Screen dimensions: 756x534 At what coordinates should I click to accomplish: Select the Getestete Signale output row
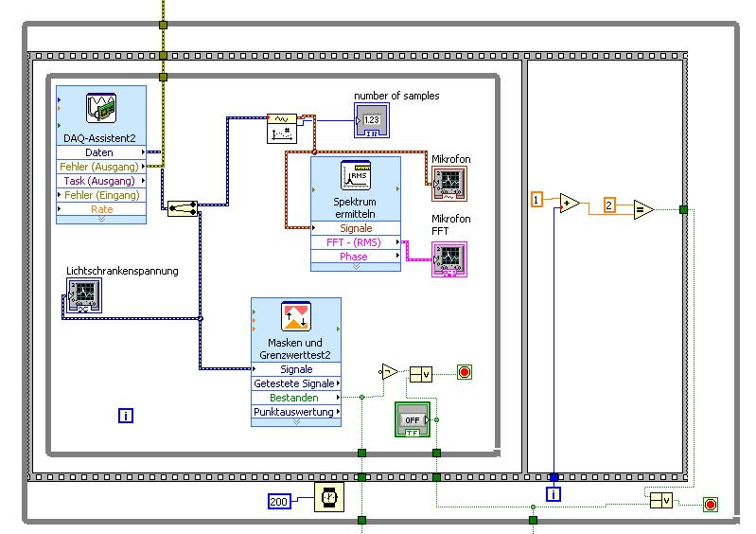pos(296,383)
